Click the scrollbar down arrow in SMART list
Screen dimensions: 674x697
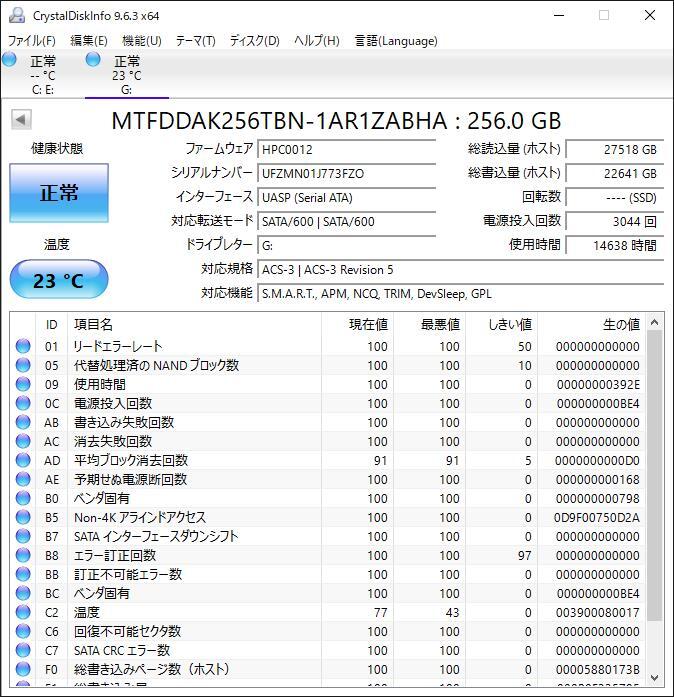point(654,677)
